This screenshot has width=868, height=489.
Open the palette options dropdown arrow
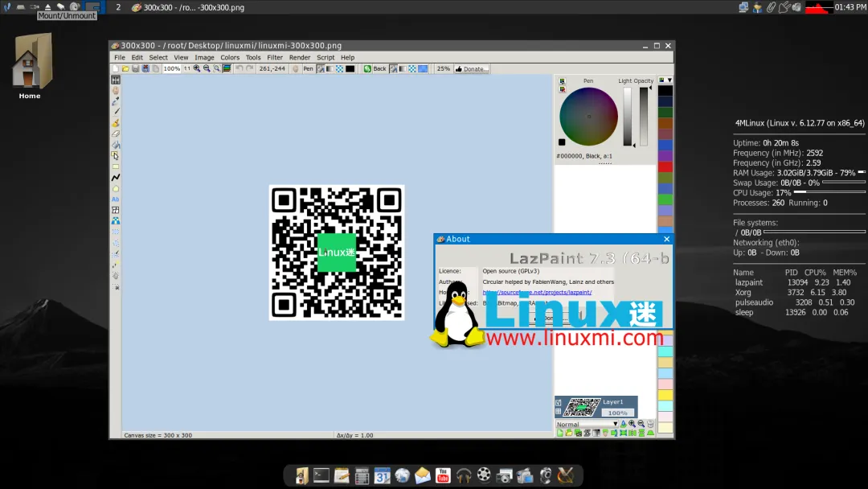point(669,80)
